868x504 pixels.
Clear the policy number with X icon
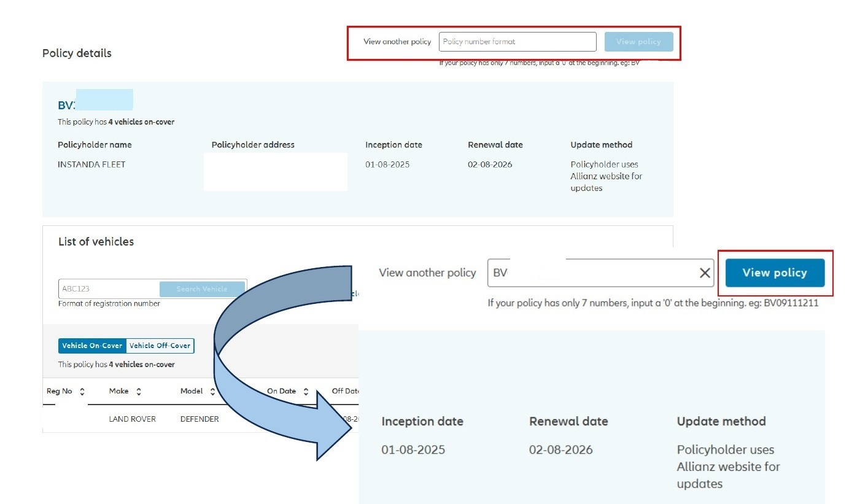click(705, 273)
